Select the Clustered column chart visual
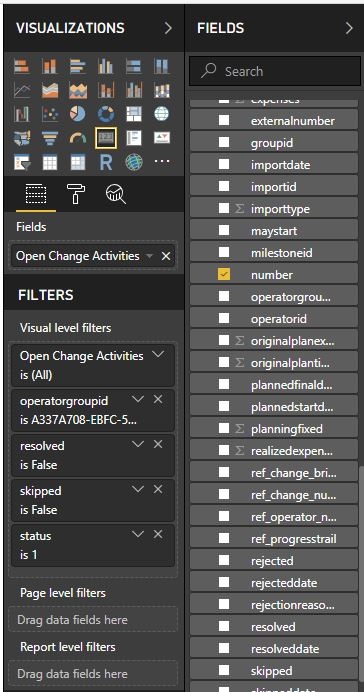 105,67
